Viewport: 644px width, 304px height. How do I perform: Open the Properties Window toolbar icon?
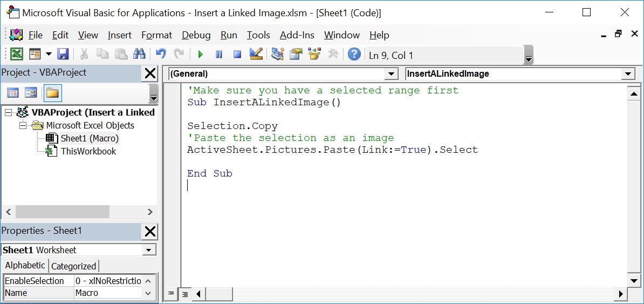click(296, 54)
